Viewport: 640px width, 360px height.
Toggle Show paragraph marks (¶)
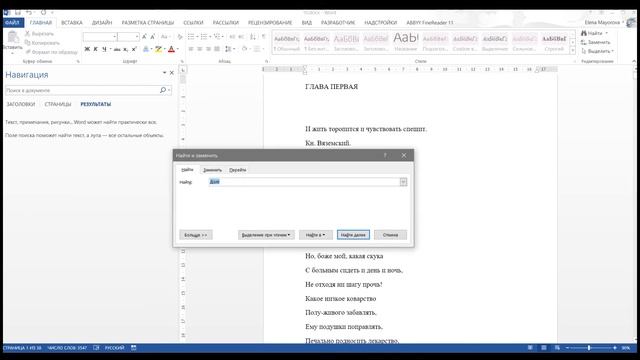pyautogui.click(x=264, y=37)
